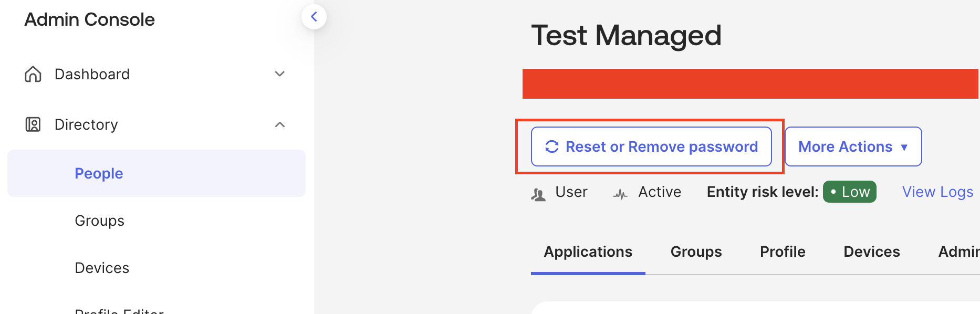Image resolution: width=980 pixels, height=314 pixels.
Task: Open the View Logs link
Action: click(937, 192)
